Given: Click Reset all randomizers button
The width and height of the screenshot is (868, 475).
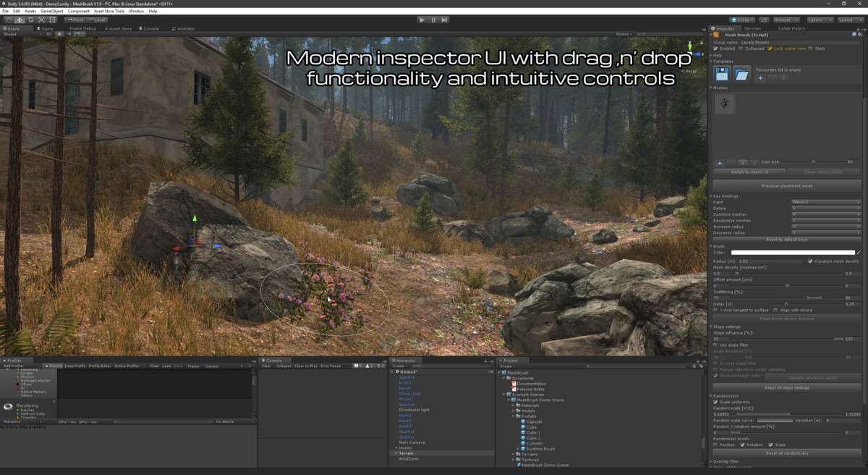Looking at the screenshot, I should [788, 453].
